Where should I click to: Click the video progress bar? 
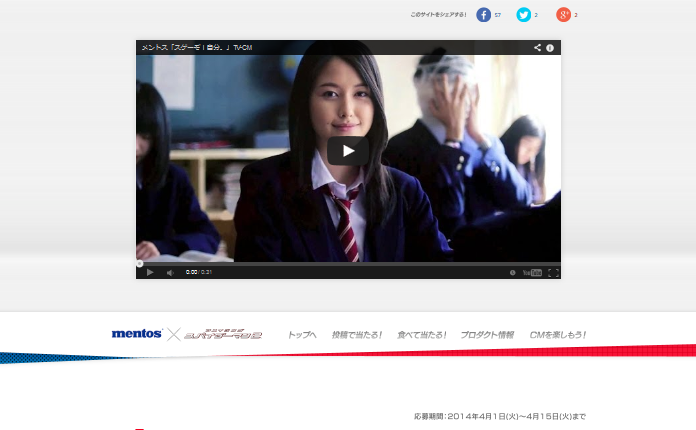(x=348, y=264)
